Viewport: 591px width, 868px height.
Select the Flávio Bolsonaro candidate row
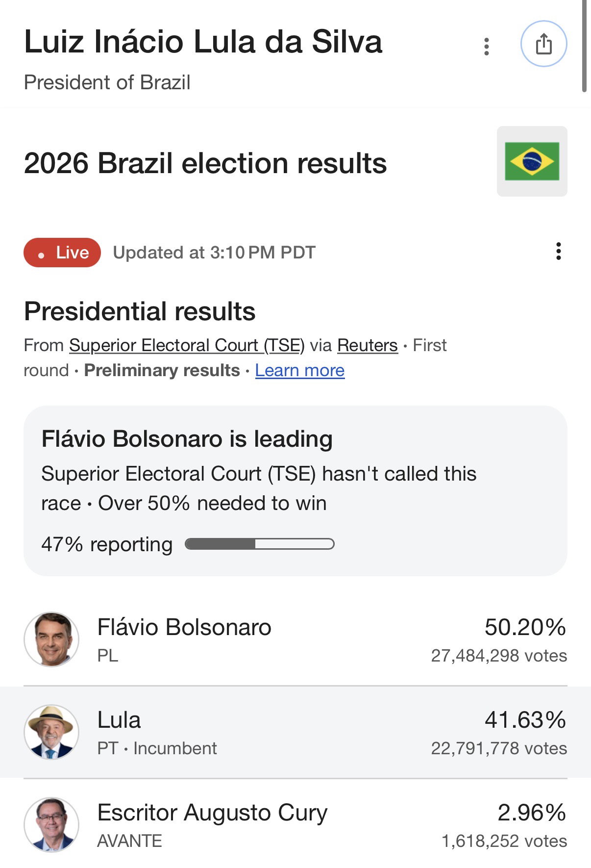point(295,639)
